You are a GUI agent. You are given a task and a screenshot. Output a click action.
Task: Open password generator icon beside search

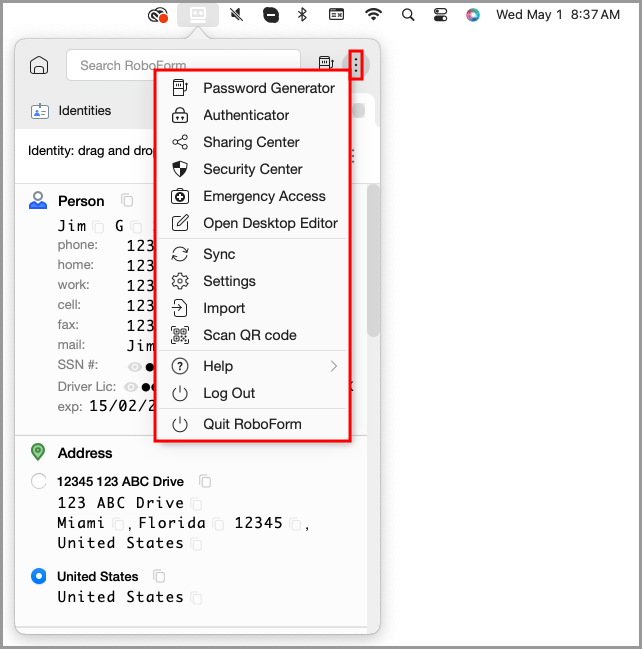tap(326, 63)
